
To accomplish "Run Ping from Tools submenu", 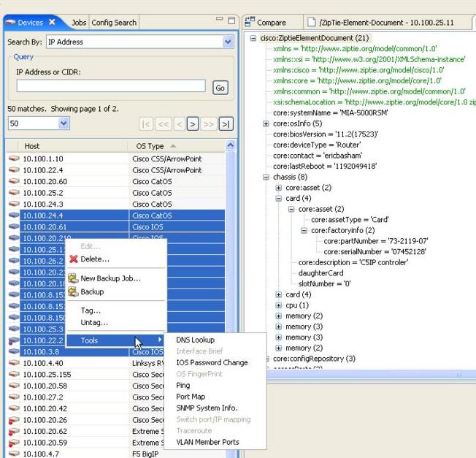I will click(215, 386).
